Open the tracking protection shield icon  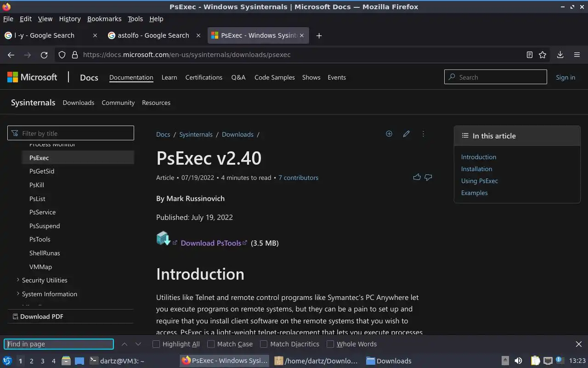[x=62, y=55]
